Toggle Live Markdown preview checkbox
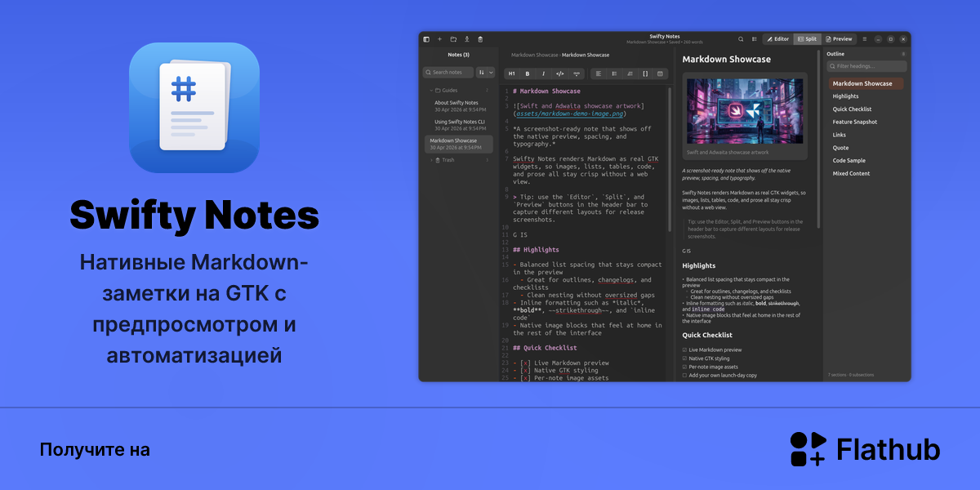This screenshot has width=980, height=490. (x=684, y=350)
